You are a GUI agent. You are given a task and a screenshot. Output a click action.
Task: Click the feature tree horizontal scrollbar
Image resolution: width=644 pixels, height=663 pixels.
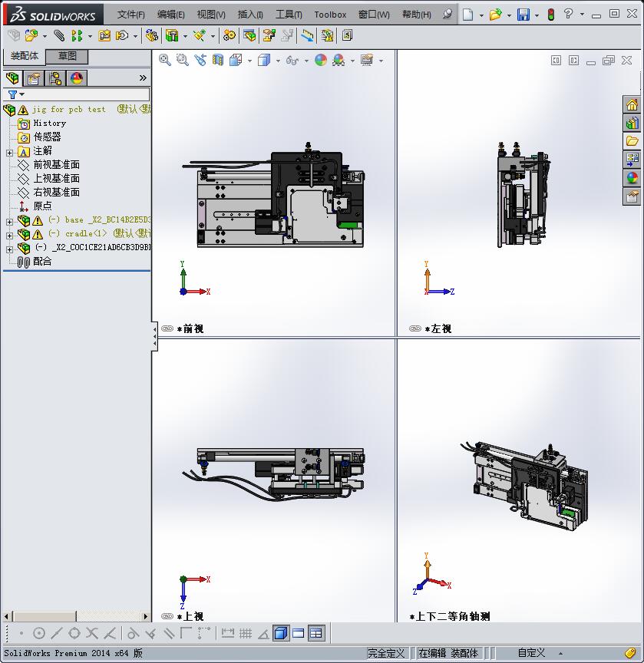pos(46,616)
